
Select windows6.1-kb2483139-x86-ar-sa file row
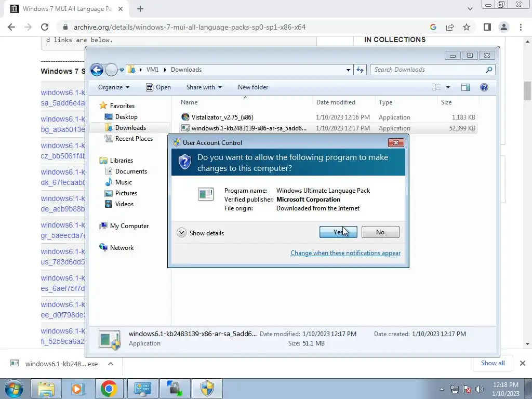328,128
